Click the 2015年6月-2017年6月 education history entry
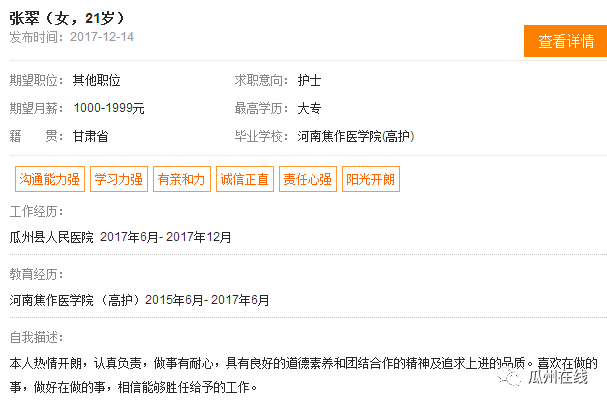The image size is (607, 403). (x=207, y=300)
